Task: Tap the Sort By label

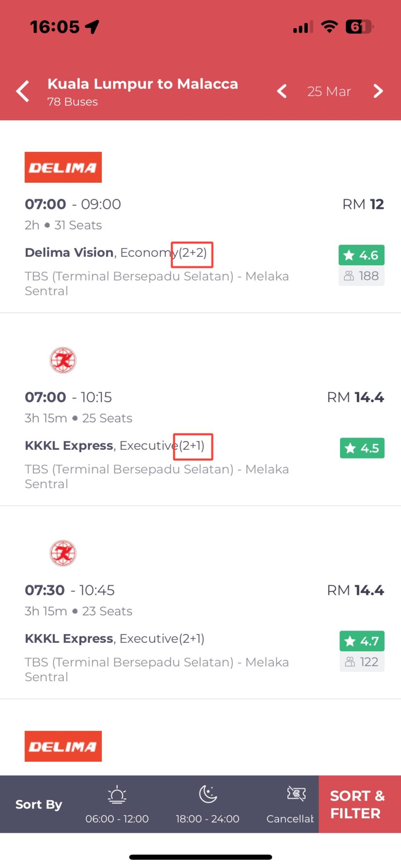Action: point(38,805)
